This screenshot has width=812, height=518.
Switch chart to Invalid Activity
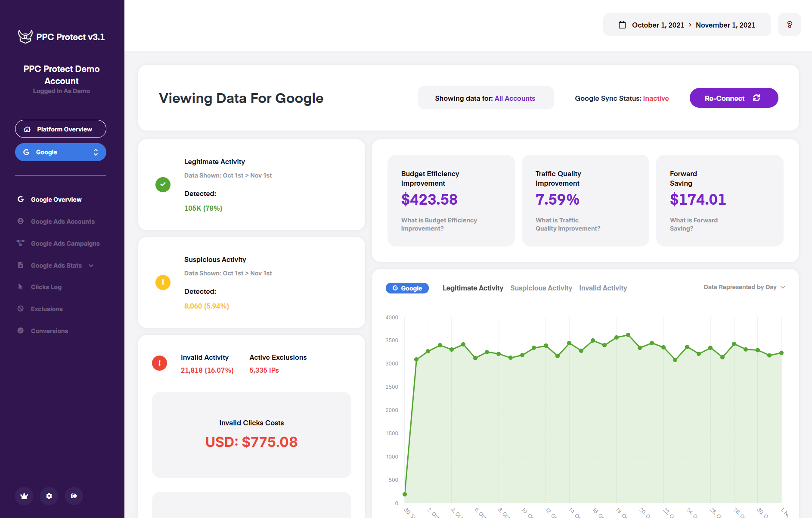click(603, 288)
